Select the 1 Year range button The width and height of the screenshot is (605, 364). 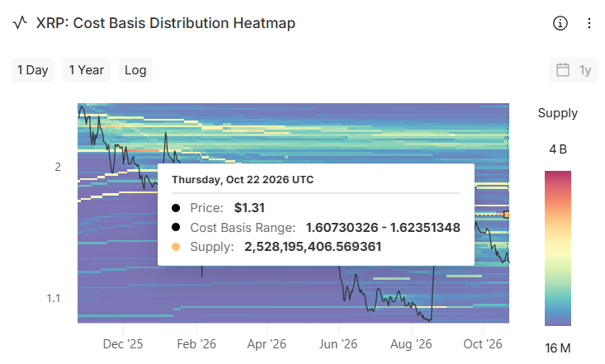tap(87, 70)
